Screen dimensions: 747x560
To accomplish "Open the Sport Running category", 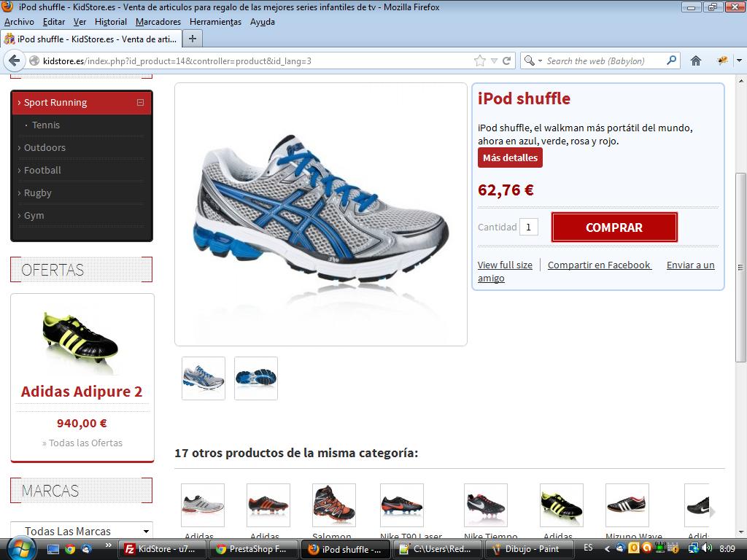I will [x=55, y=102].
